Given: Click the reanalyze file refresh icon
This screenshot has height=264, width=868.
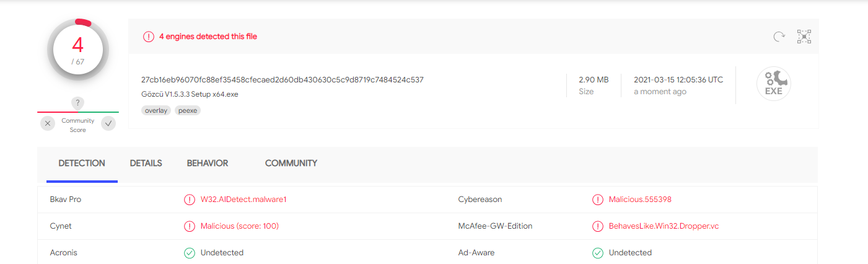Looking at the screenshot, I should pos(779,37).
